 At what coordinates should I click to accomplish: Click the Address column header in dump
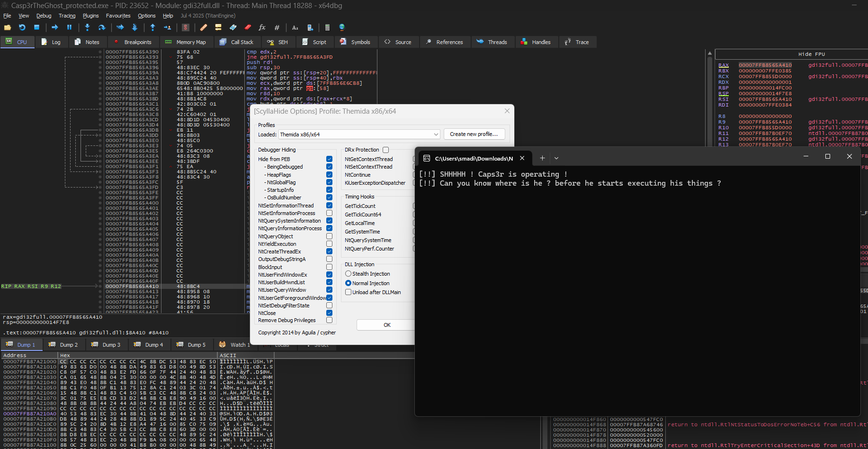click(29, 355)
